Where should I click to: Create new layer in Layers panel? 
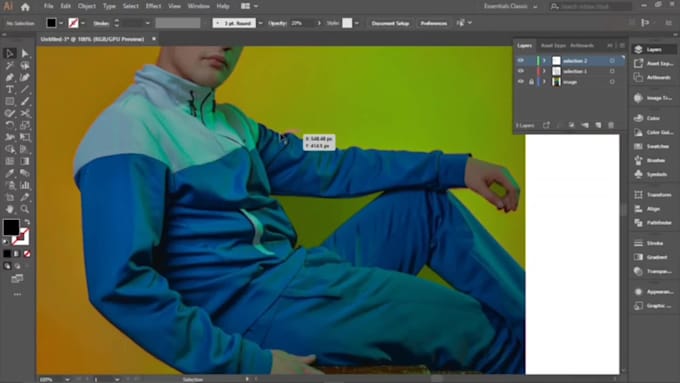tap(598, 125)
